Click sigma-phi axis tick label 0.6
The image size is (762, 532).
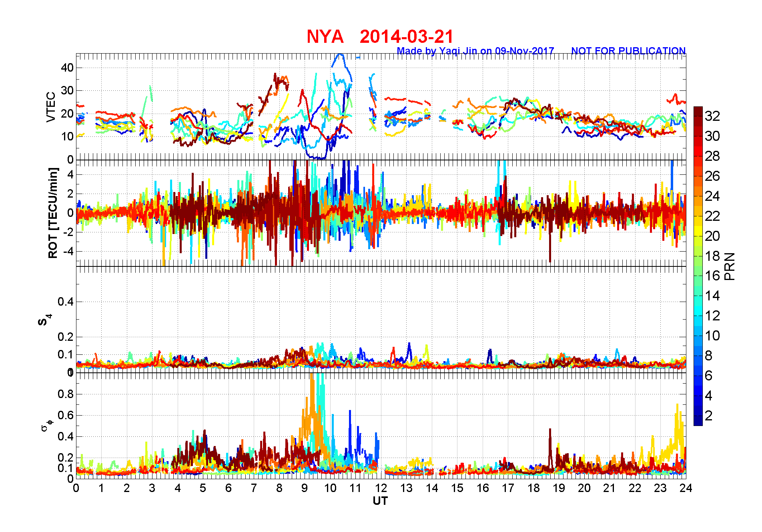coord(66,415)
